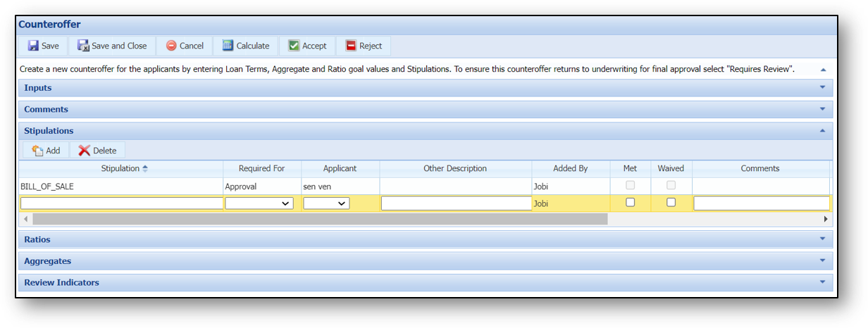Click the horizontal scrollbar thumb in the grid
This screenshot has width=868, height=328.
(318, 219)
